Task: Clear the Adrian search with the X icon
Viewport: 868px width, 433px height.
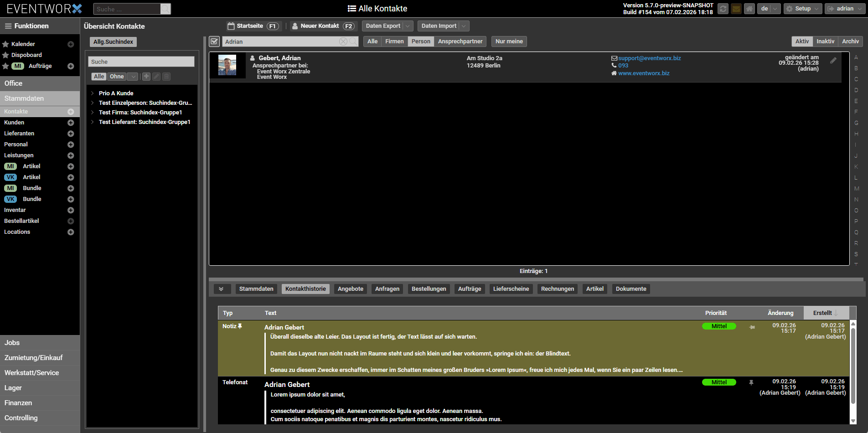Action: pos(343,41)
